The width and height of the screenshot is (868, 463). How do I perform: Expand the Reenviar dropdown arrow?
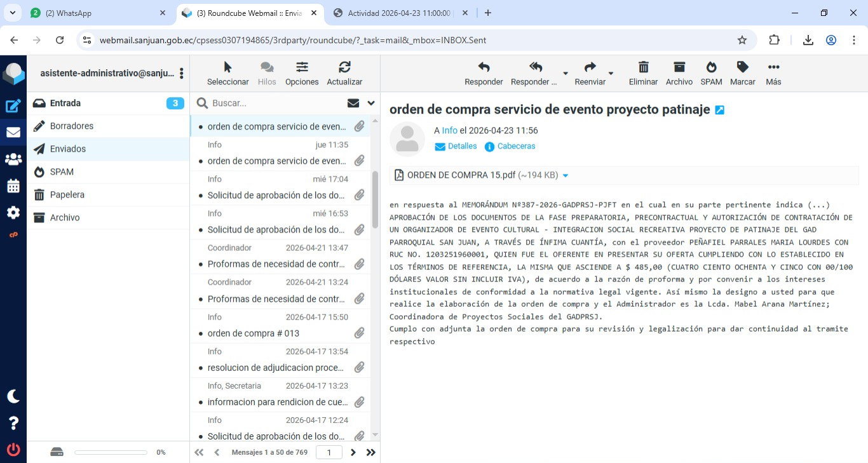tap(611, 74)
